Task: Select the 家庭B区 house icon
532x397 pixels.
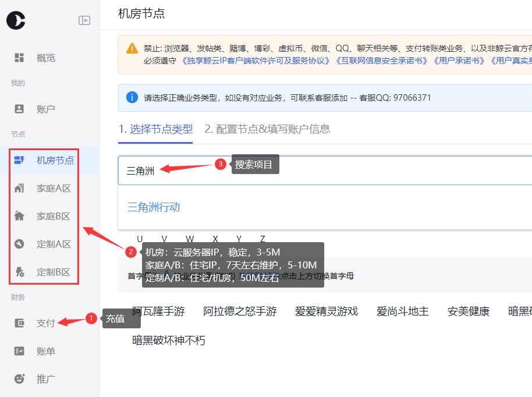Action: point(20,215)
